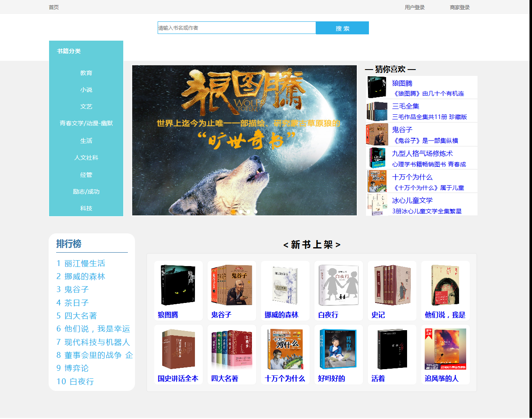
Task: Open 国史讲话全本 title link
Action: click(x=178, y=378)
